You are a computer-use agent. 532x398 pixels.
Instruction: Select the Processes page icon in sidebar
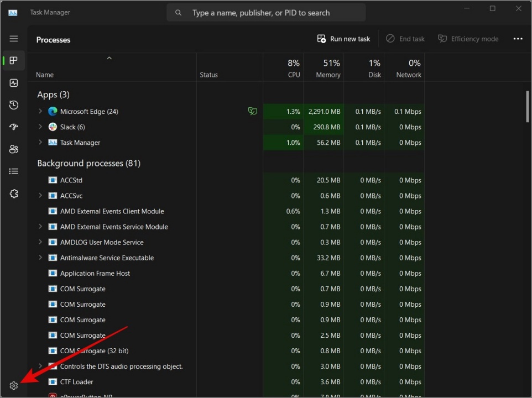[x=14, y=61]
